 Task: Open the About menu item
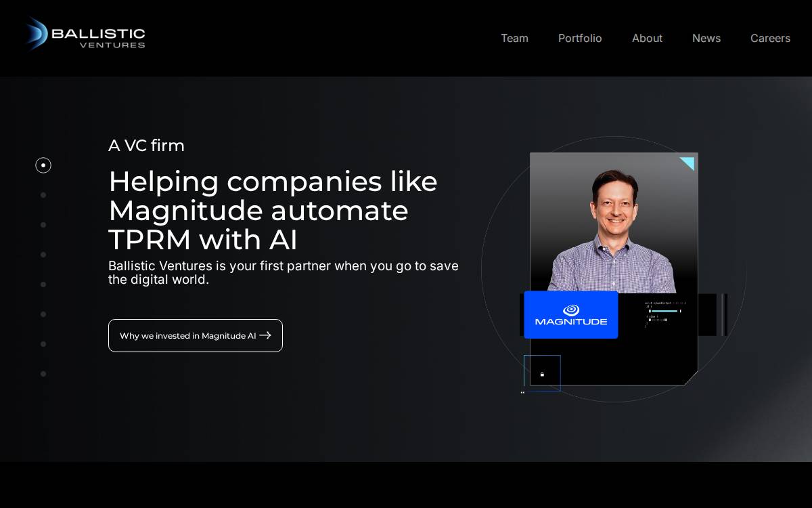point(647,38)
